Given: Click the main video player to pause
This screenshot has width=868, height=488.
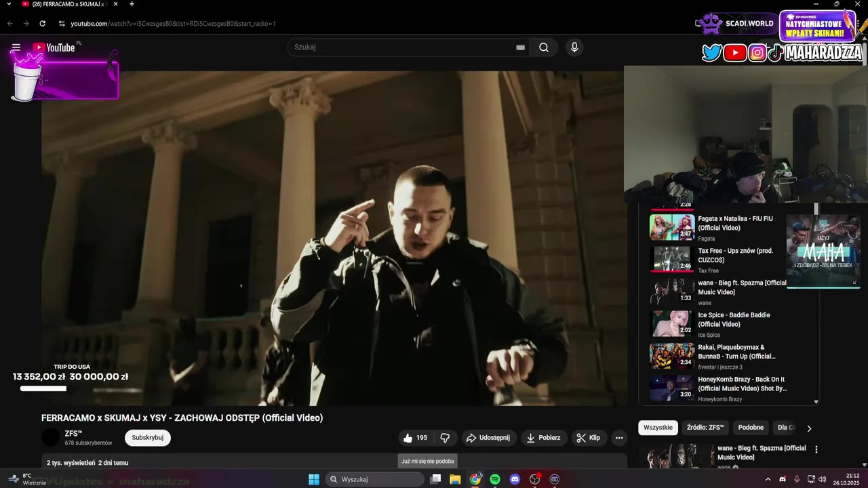Looking at the screenshot, I should point(332,239).
